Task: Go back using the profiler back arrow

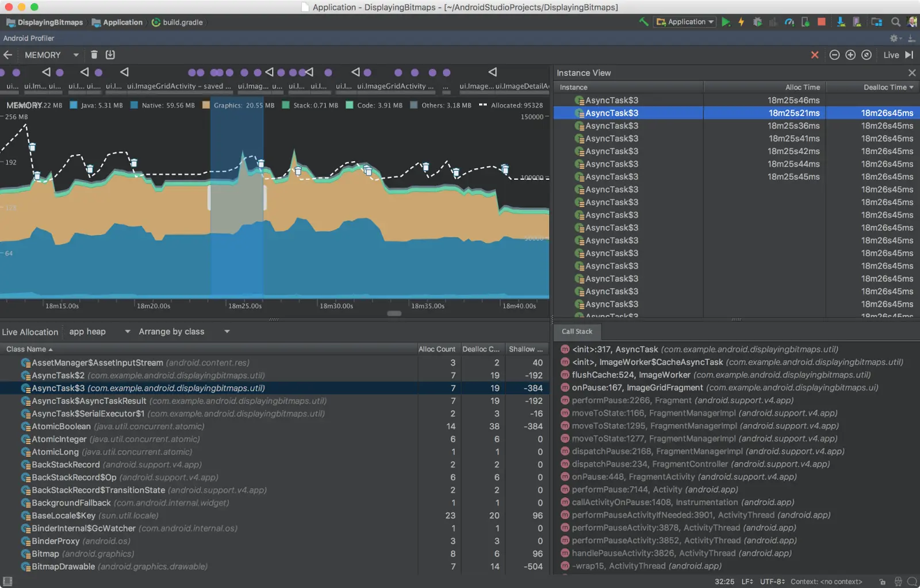Action: [x=8, y=55]
